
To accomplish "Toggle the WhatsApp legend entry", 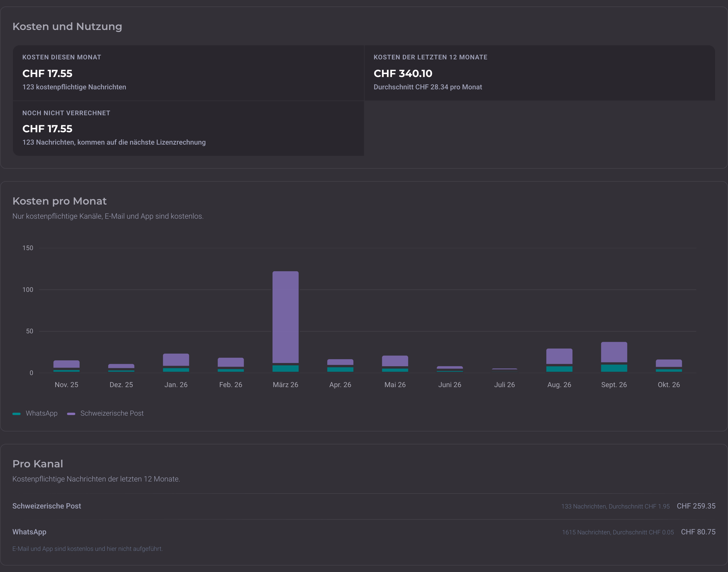I will pos(35,413).
